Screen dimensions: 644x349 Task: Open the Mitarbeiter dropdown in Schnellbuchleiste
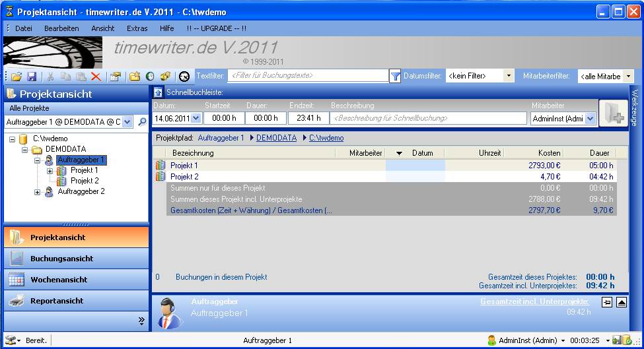[590, 119]
